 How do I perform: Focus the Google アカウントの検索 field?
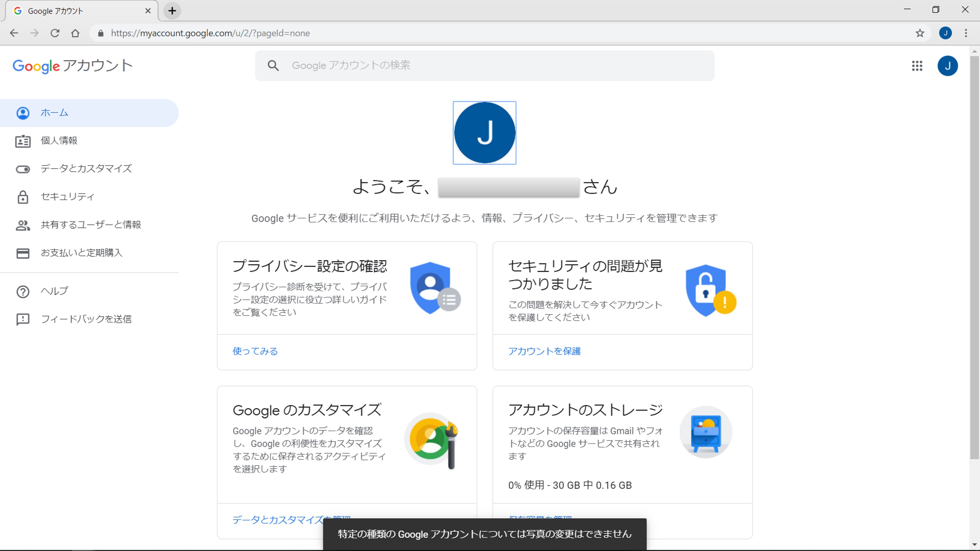[x=485, y=66]
